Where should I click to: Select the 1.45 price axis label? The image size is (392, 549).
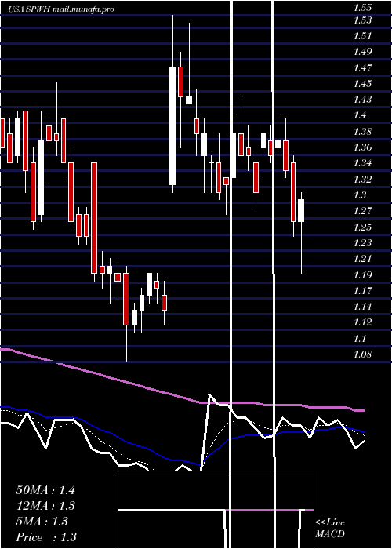pos(362,83)
